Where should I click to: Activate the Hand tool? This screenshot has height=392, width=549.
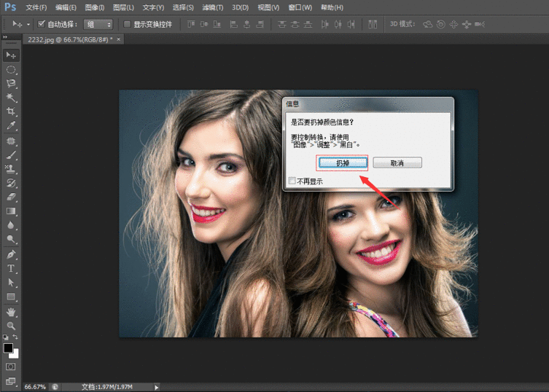[x=11, y=311]
